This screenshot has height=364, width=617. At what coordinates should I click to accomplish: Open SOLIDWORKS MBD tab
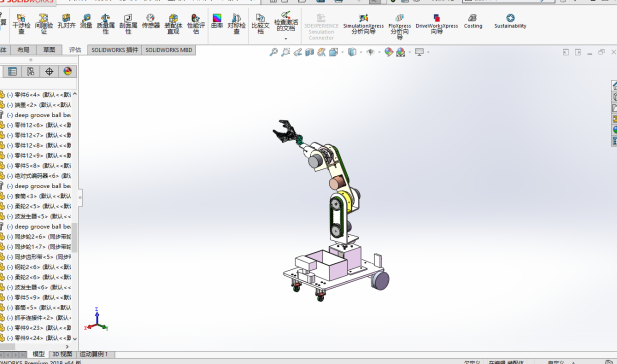click(x=169, y=50)
